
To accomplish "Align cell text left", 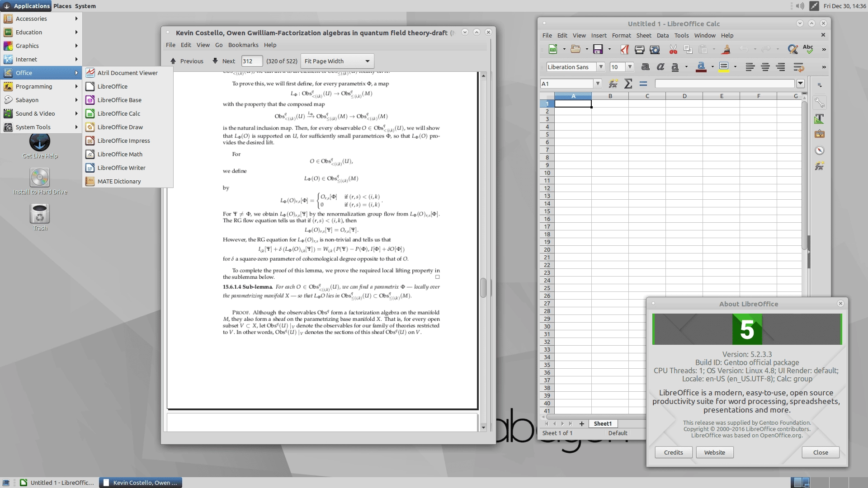I will point(750,67).
